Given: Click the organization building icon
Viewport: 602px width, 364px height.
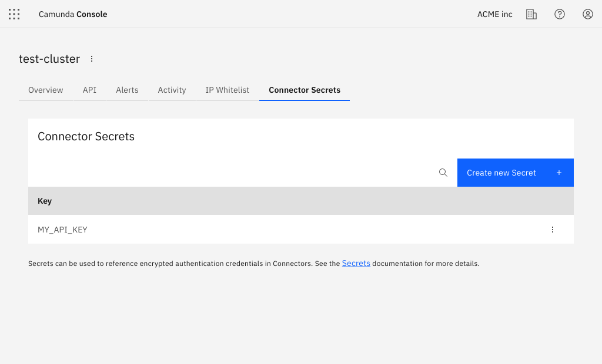Looking at the screenshot, I should pos(531,14).
